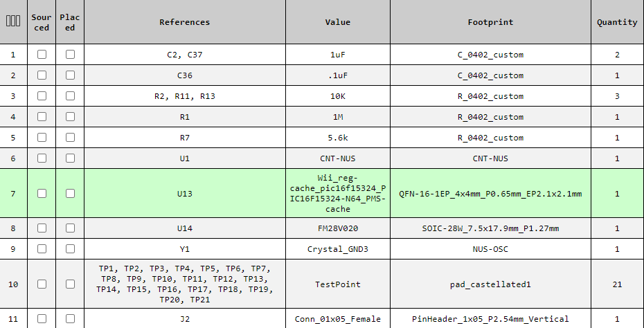The image size is (644, 328).
Task: Click row number 7 cell
Action: click(13, 193)
